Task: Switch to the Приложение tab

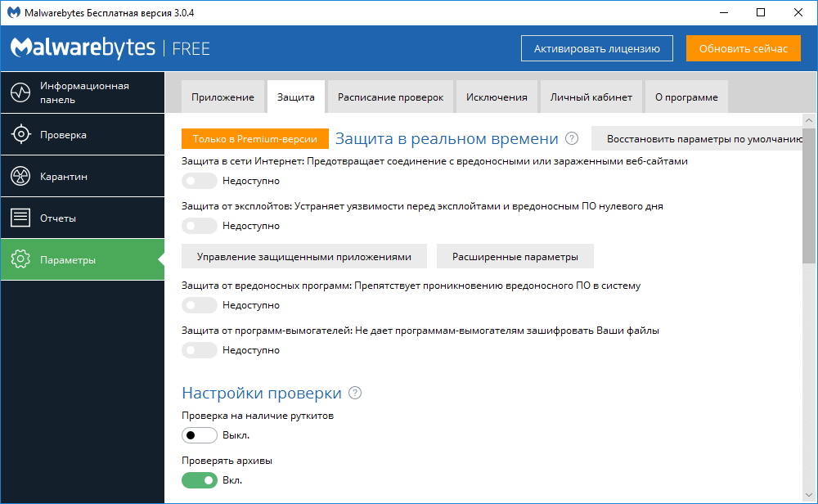Action: click(222, 96)
